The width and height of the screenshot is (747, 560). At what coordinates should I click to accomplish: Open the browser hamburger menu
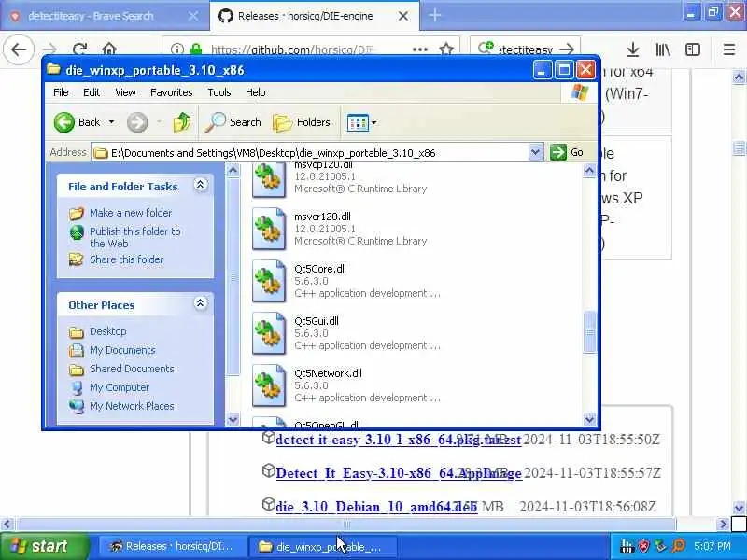click(x=729, y=49)
